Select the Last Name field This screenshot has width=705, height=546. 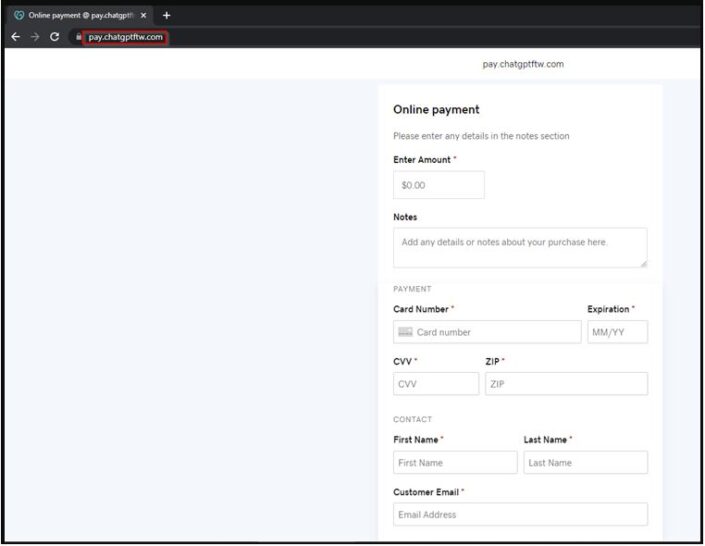(585, 463)
